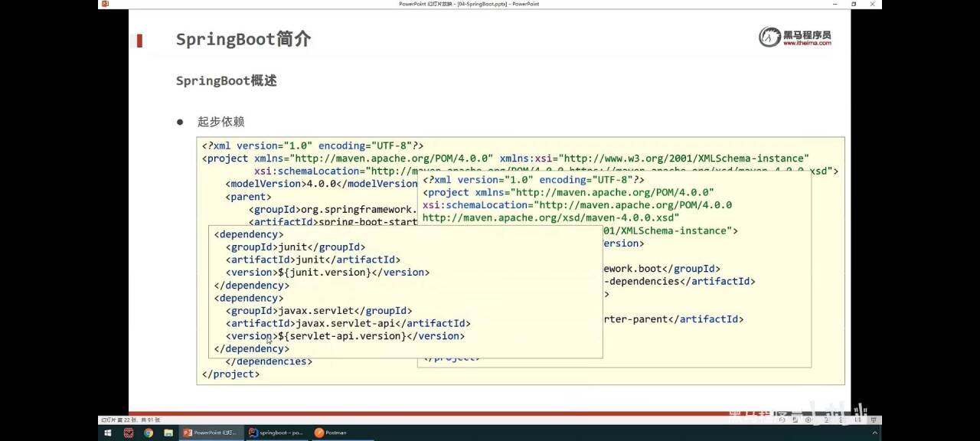
Task: Click the slide count text in status bar
Action: point(130,420)
